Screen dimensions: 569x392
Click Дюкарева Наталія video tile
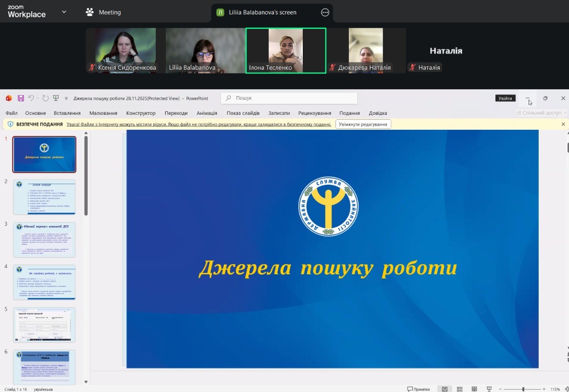[x=366, y=50]
